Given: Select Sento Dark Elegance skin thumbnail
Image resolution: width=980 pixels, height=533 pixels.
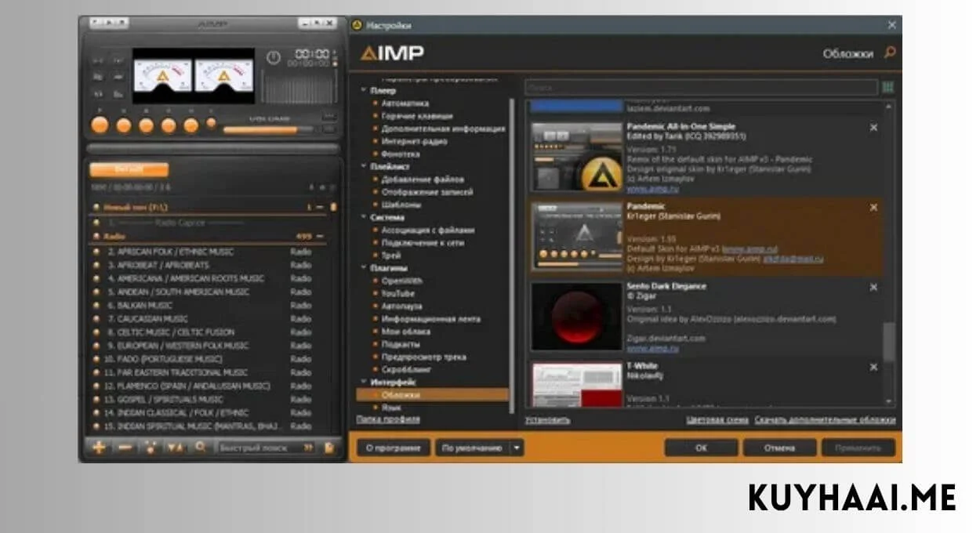Looking at the screenshot, I should point(577,316).
